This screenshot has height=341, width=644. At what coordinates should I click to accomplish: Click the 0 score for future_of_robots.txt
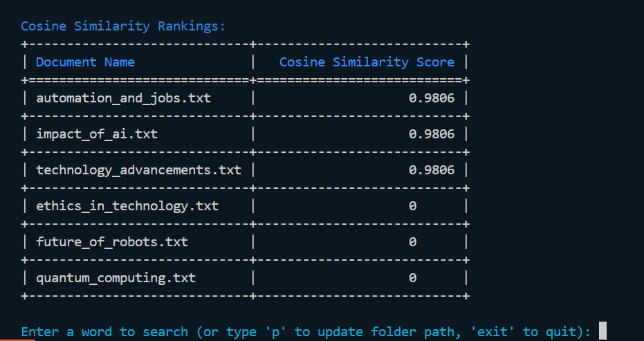coord(413,241)
